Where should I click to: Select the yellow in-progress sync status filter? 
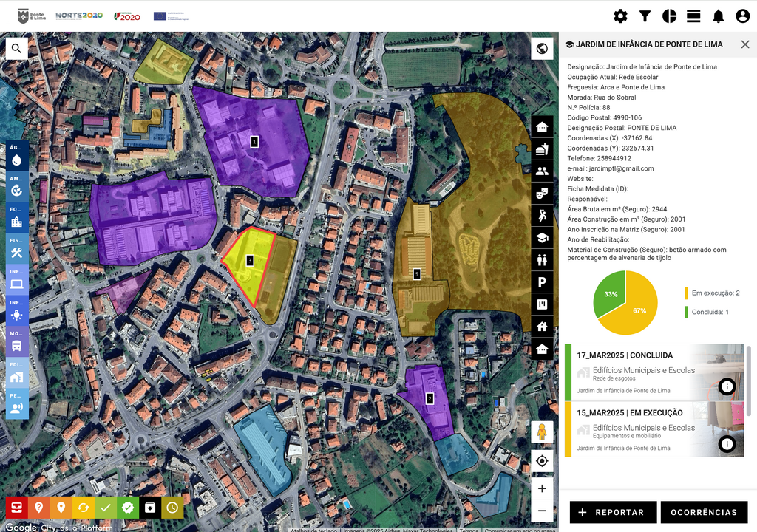(x=83, y=508)
